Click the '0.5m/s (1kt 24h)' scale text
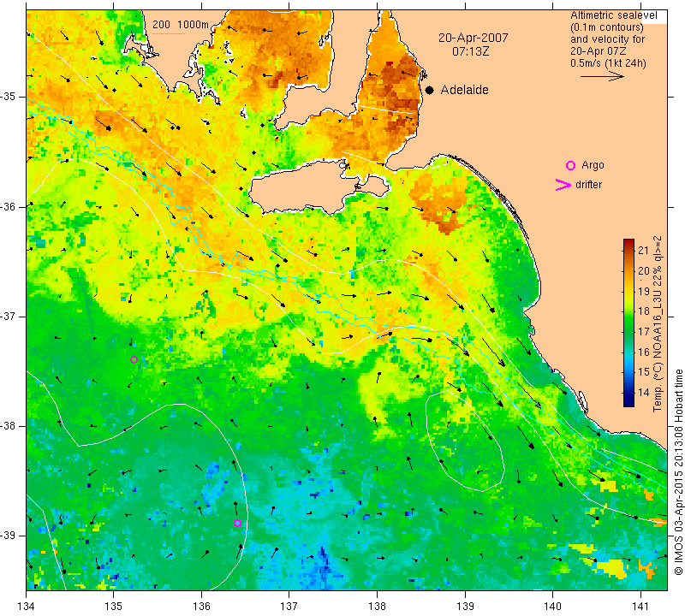This screenshot has width=685, height=616. [608, 62]
